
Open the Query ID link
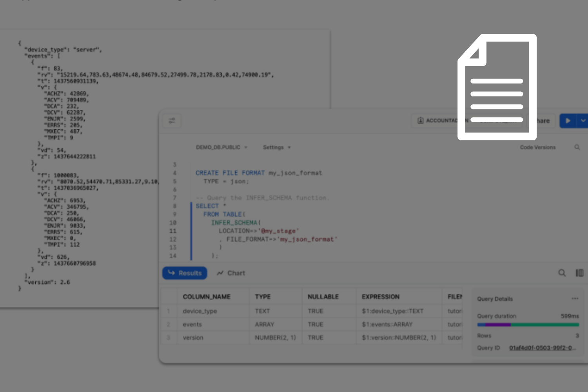point(542,348)
